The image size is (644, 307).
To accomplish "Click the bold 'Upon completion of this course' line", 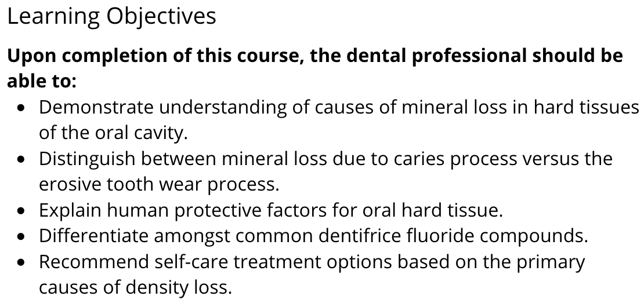I will click(x=315, y=56).
